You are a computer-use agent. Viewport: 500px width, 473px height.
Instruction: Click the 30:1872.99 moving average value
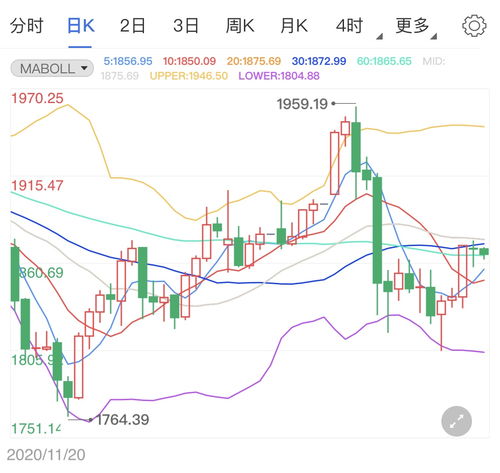coord(319,61)
